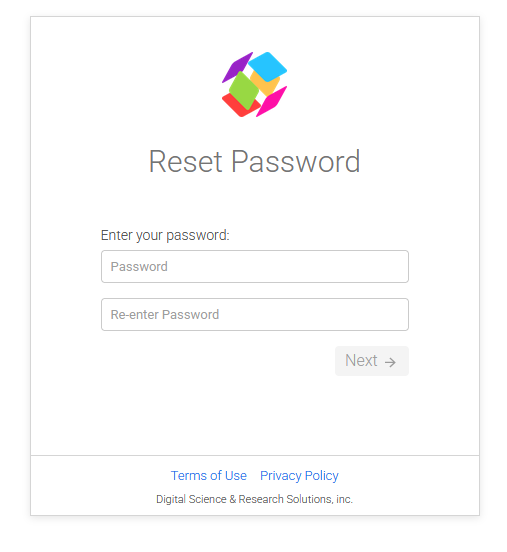The image size is (507, 552).
Task: Click the colorful diamond app logo
Action: click(254, 84)
